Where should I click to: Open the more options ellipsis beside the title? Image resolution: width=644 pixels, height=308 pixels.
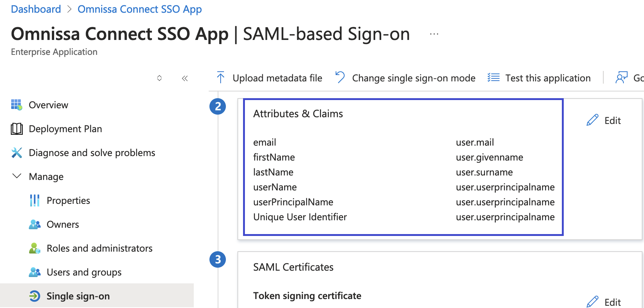(434, 34)
